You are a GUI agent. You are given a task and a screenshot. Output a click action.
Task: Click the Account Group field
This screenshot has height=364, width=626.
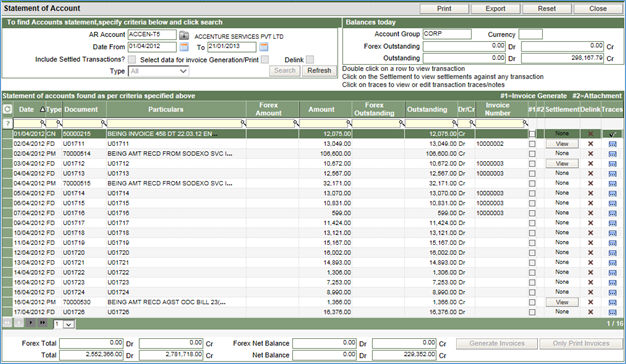[x=447, y=34]
